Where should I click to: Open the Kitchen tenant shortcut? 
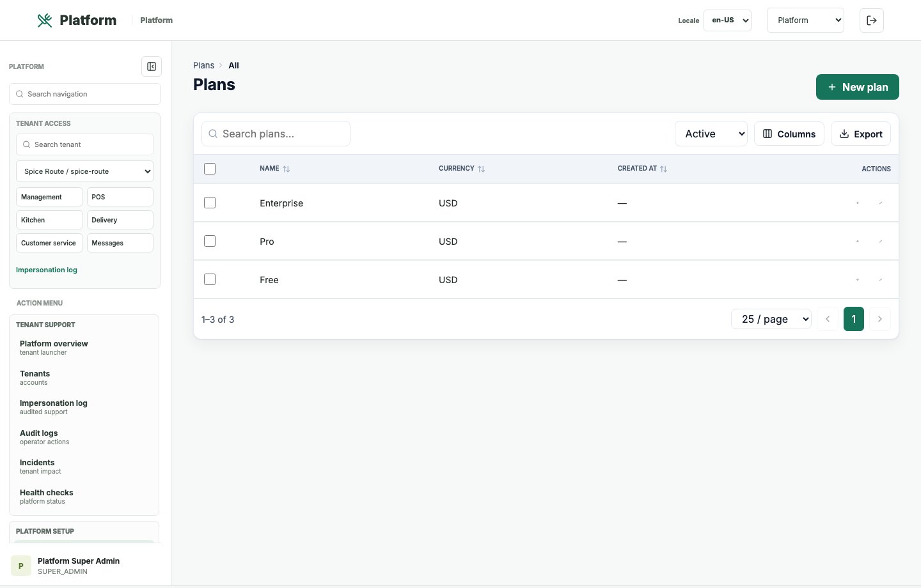pyautogui.click(x=49, y=220)
